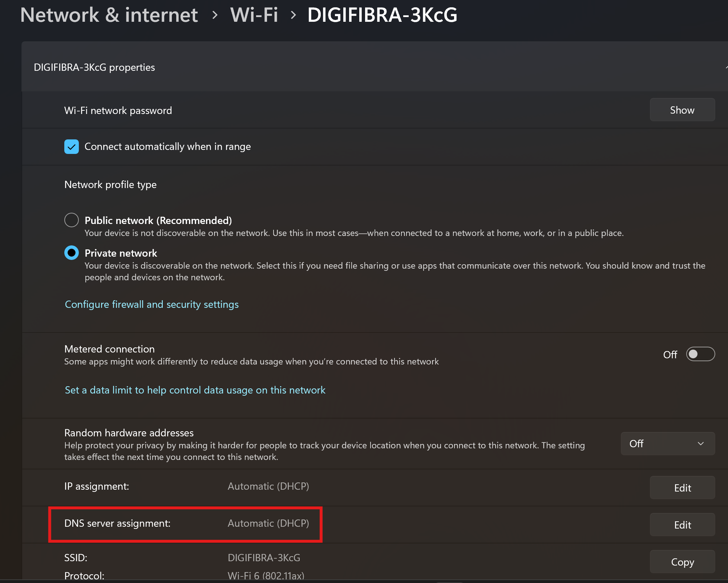Open the data limit settings link
Viewport: 728px width, 583px height.
point(195,390)
